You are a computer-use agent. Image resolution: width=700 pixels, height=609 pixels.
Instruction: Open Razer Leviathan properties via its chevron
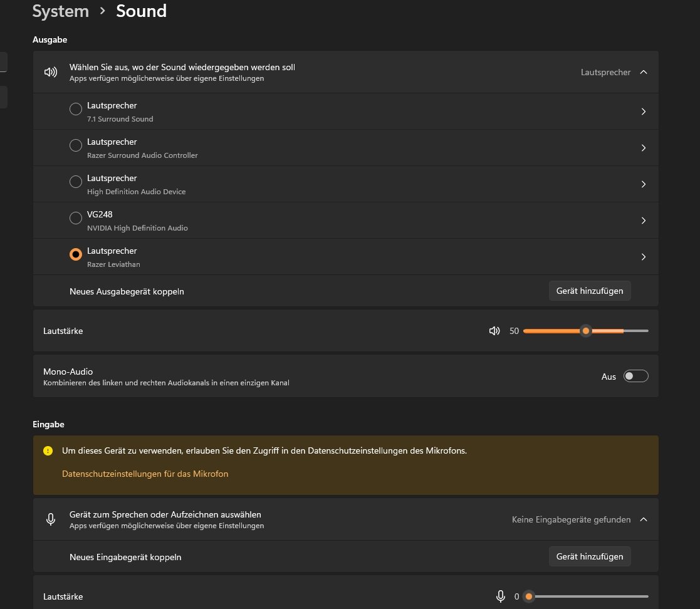tap(644, 257)
